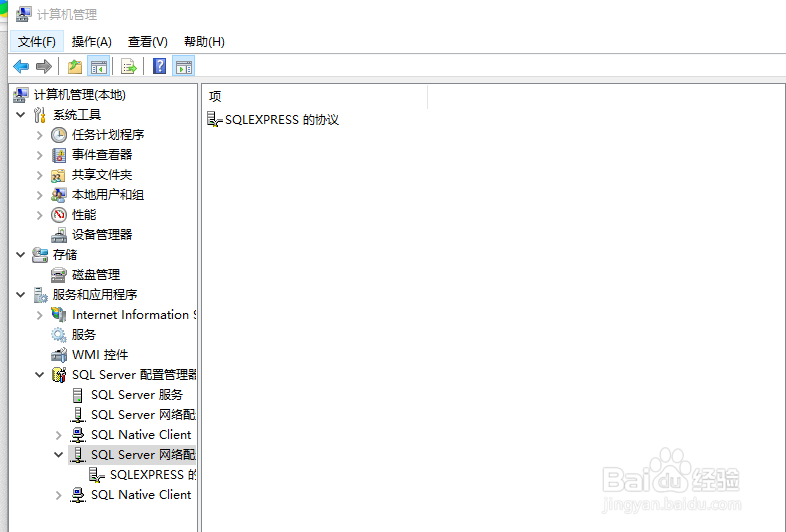Image resolution: width=786 pixels, height=532 pixels.
Task: Click the SQLEXPRESS 的协议 list item icon
Action: pyautogui.click(x=215, y=119)
